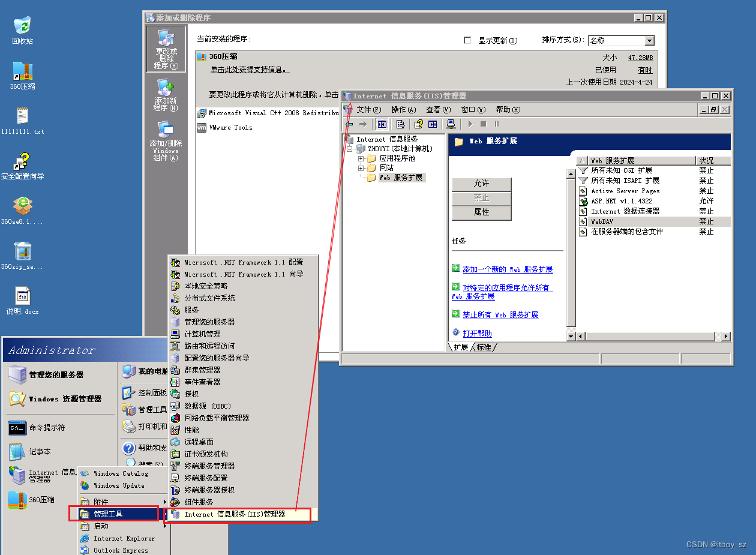The height and width of the screenshot is (555, 756).
Task: Click the connect-to-computer toolbar icon
Action: (x=451, y=124)
